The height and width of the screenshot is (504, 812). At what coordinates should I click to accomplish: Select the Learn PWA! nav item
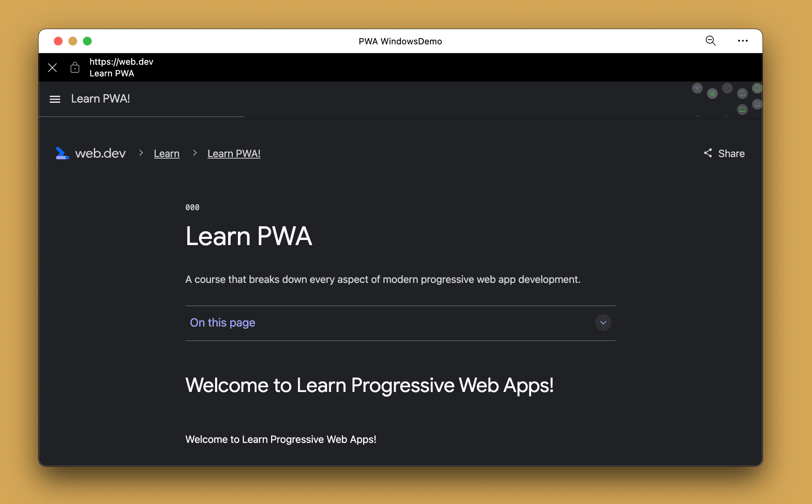tap(100, 99)
